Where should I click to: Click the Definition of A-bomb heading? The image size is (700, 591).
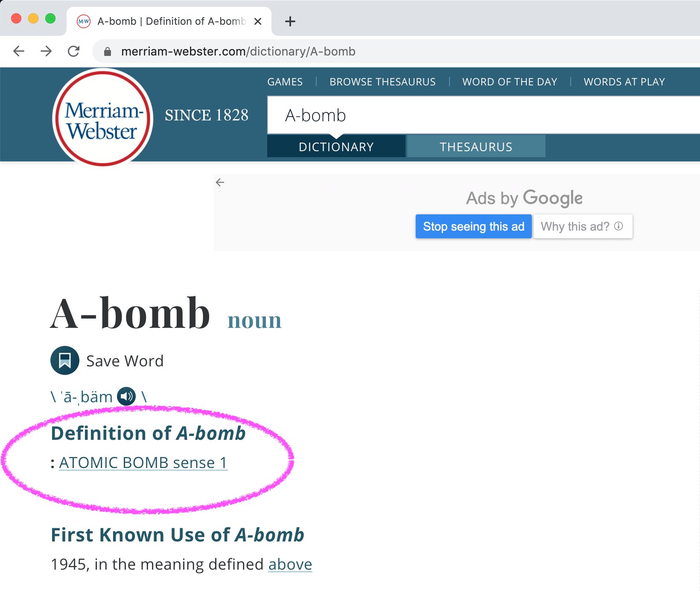pos(149,433)
